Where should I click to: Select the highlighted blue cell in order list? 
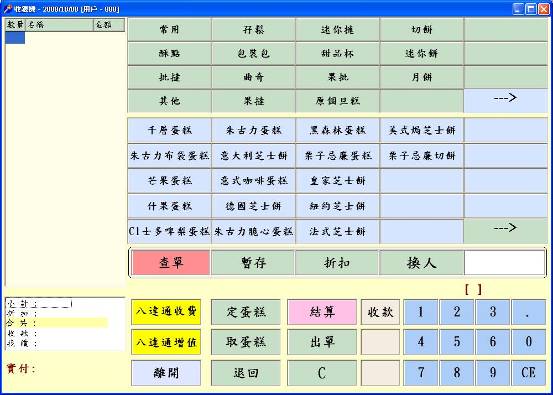(15, 38)
